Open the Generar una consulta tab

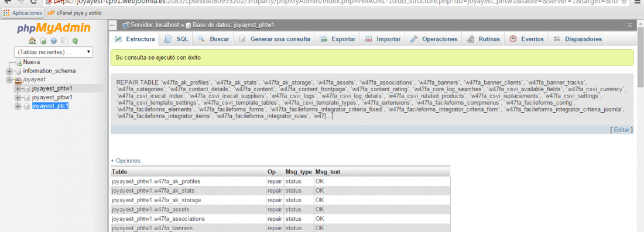275,39
